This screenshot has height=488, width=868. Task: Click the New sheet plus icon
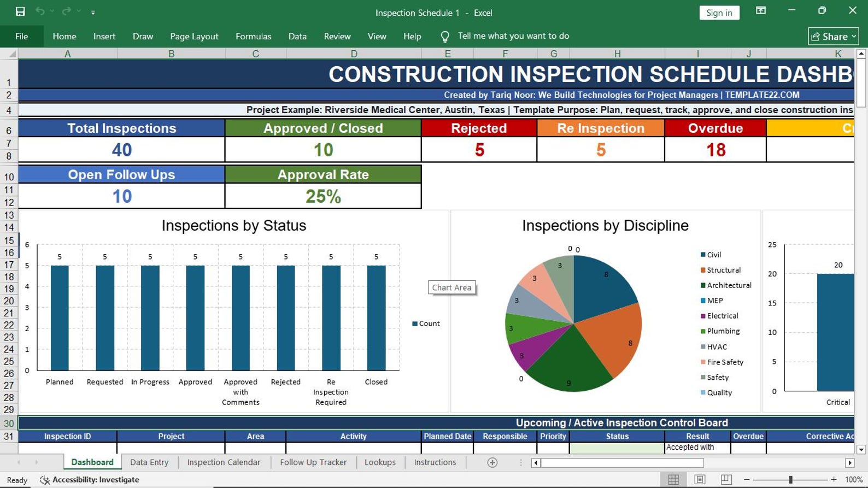492,463
